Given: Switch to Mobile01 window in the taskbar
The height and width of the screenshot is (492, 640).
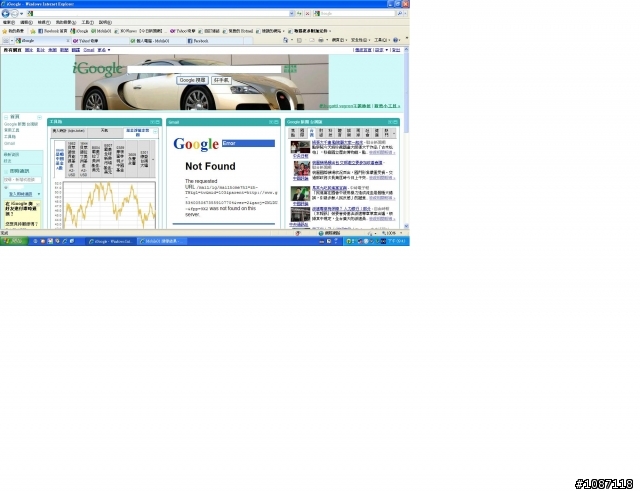Looking at the screenshot, I should click(x=162, y=241).
